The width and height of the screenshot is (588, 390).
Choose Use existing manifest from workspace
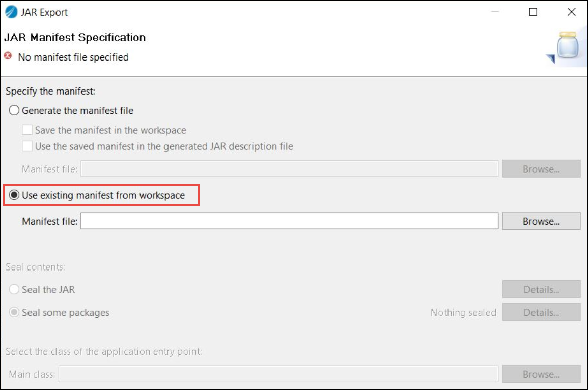(x=14, y=195)
